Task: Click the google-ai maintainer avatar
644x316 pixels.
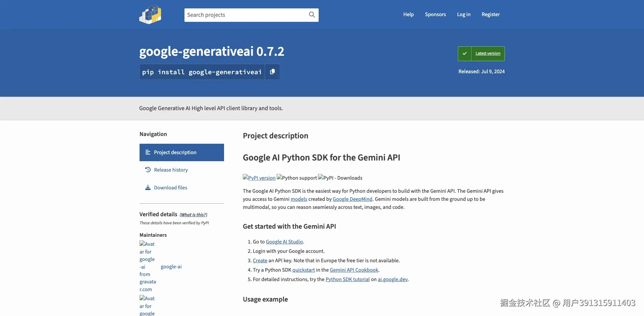Action: pyautogui.click(x=147, y=266)
